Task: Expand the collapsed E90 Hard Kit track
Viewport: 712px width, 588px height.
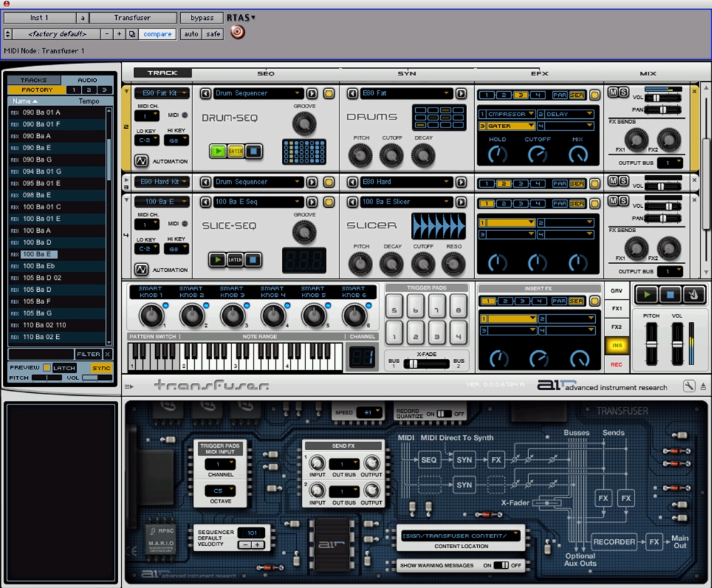Action: click(126, 180)
